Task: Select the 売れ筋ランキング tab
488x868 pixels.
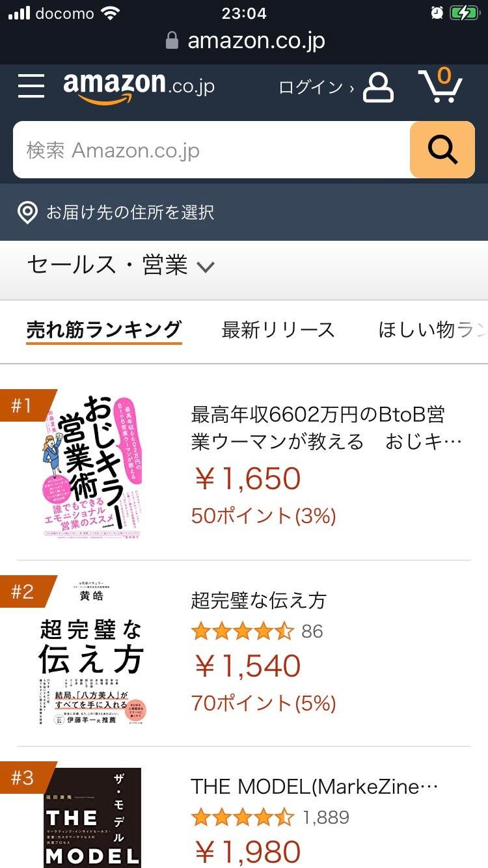Action: (103, 330)
